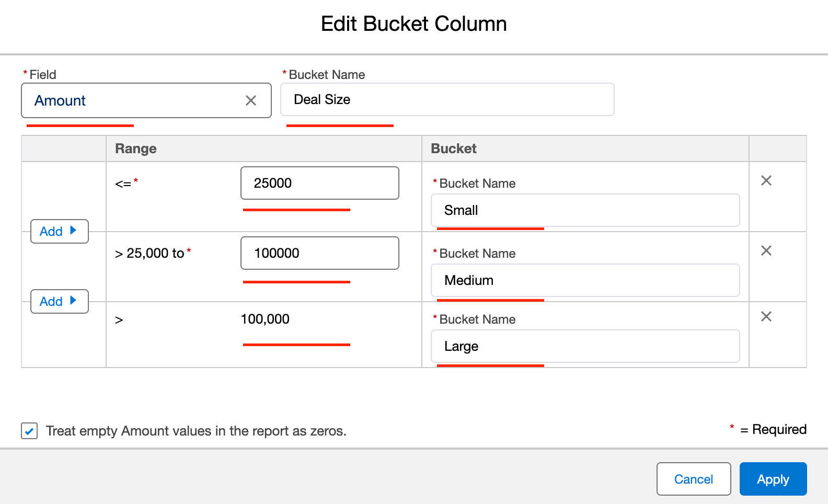Edit the Medium bucket name field

[x=585, y=280]
